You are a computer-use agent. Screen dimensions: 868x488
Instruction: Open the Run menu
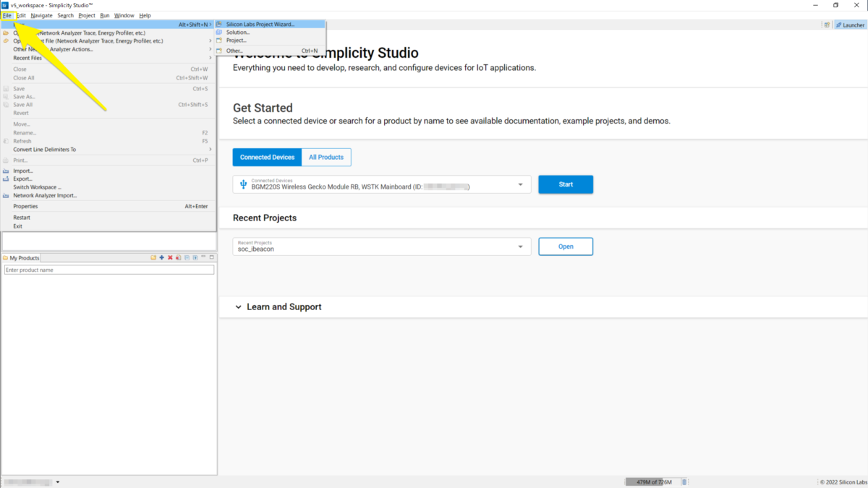pyautogui.click(x=105, y=15)
